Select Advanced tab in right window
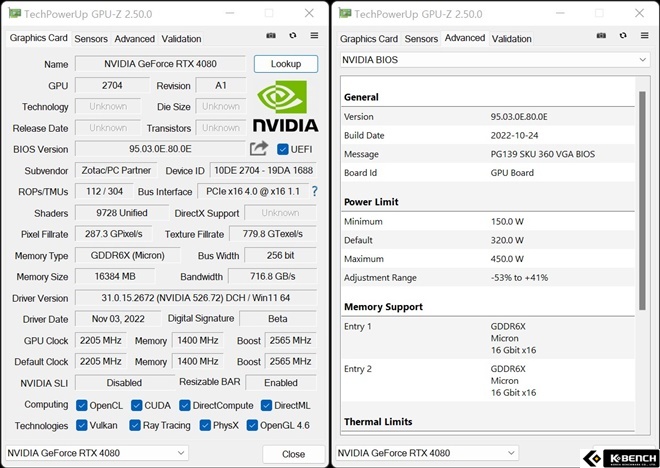This screenshot has width=660, height=468. pos(465,38)
